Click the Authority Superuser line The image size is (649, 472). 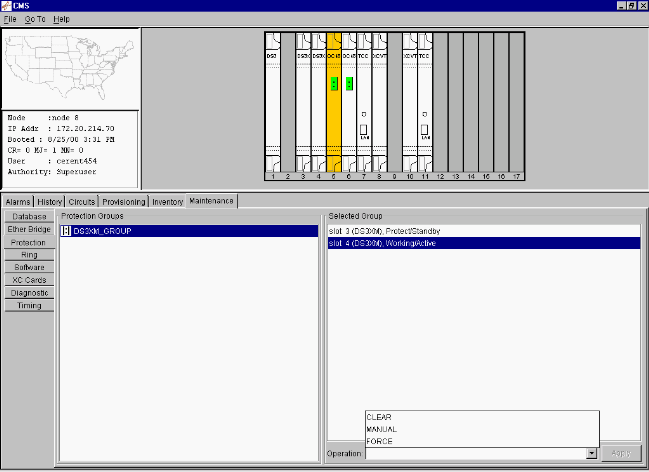(52, 171)
